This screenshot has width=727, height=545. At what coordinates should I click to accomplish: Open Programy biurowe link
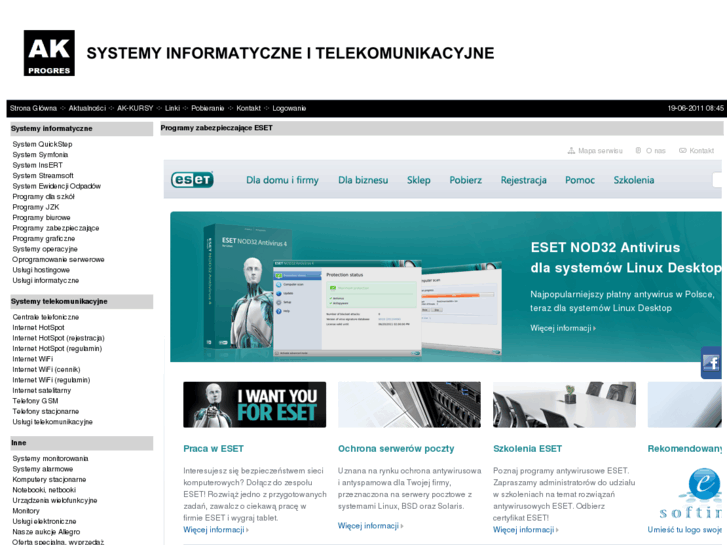point(41,218)
